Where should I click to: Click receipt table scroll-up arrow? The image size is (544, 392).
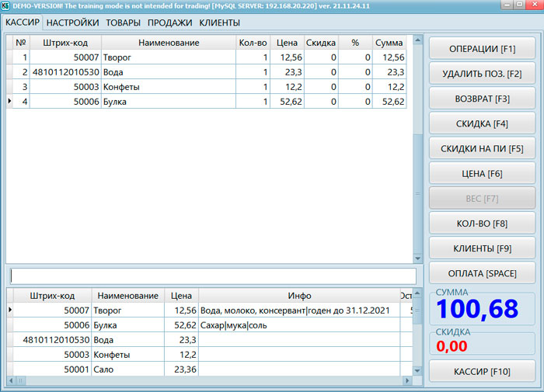point(418,40)
